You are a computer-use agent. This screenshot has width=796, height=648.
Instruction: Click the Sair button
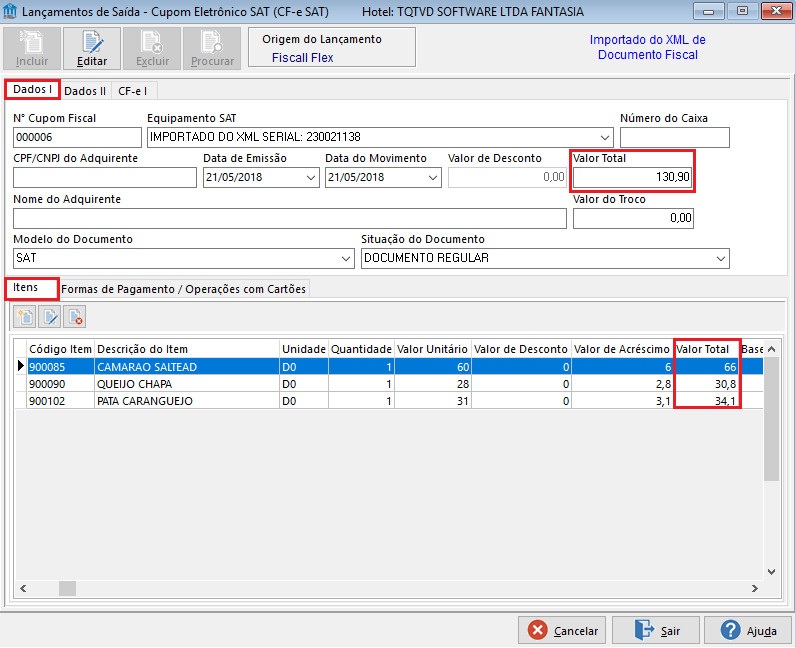656,630
